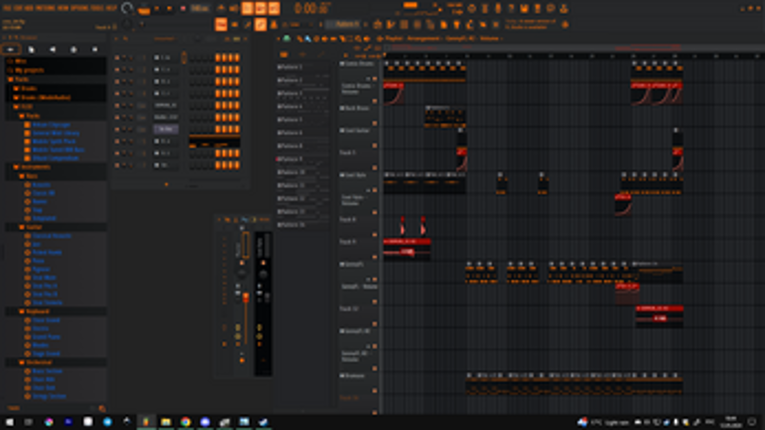Viewport: 765px width, 430px height.
Task: Mute the Track 9 playlist track
Action: [x=375, y=257]
